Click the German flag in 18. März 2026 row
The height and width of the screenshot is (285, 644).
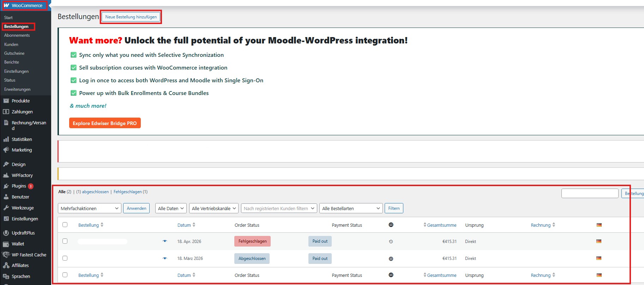599,258
